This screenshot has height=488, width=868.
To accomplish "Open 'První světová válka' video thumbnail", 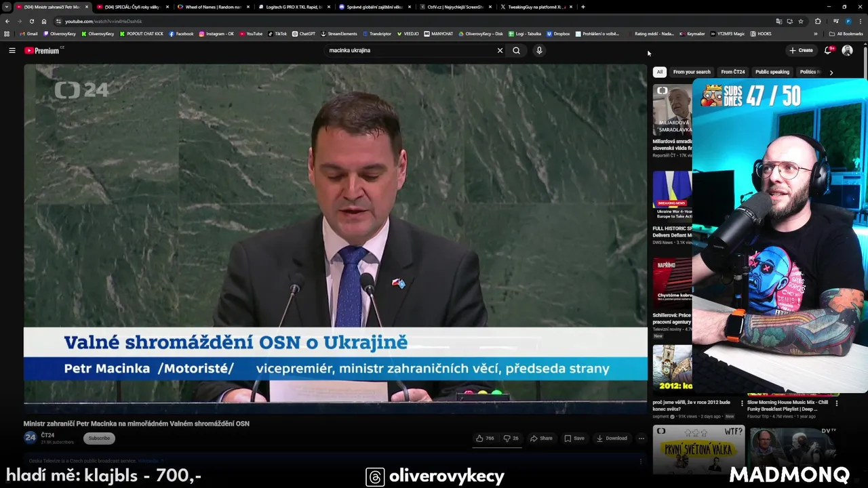I will click(698, 449).
